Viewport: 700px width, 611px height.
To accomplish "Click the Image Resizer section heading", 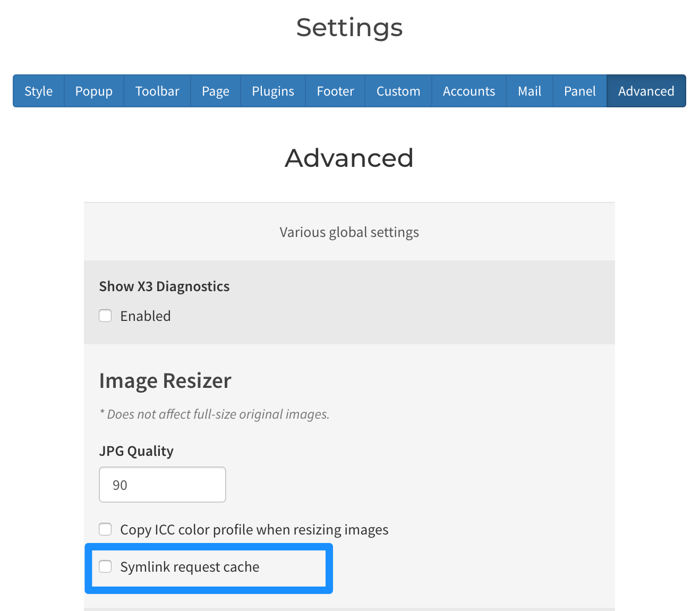I will coord(165,381).
